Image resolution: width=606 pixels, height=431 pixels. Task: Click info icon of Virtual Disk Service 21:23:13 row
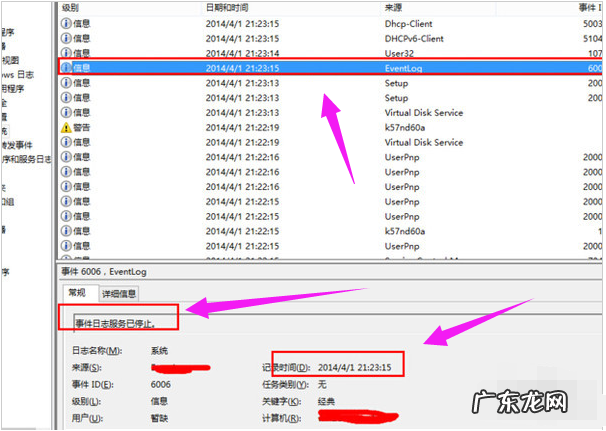point(66,112)
